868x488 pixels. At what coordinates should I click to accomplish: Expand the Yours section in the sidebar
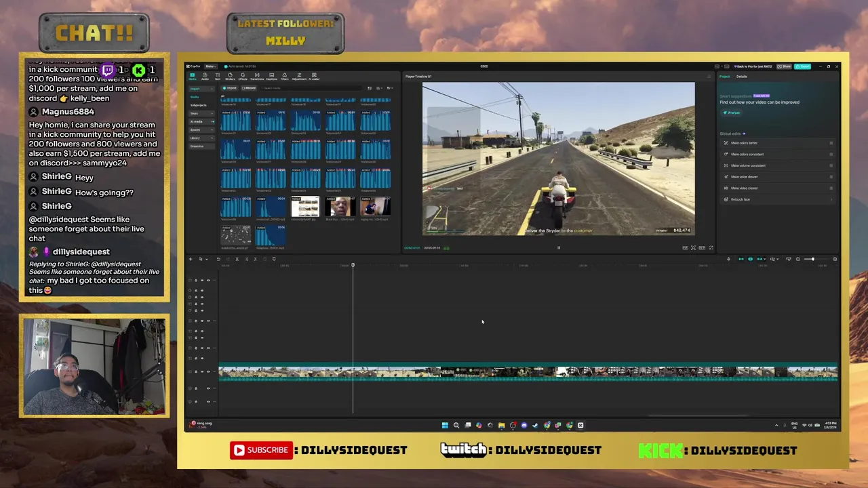click(201, 113)
